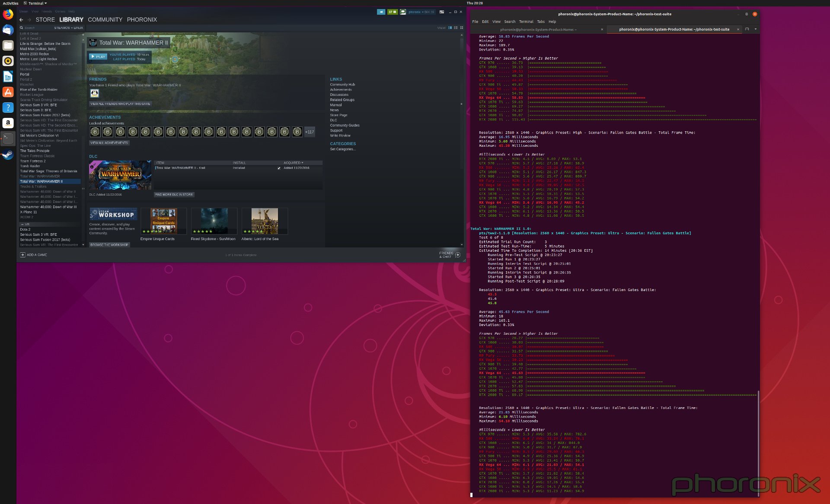Screen dimensions: 830x504
Task: Sort DLC by the Acquired column arrow
Action: pyautogui.click(x=302, y=163)
